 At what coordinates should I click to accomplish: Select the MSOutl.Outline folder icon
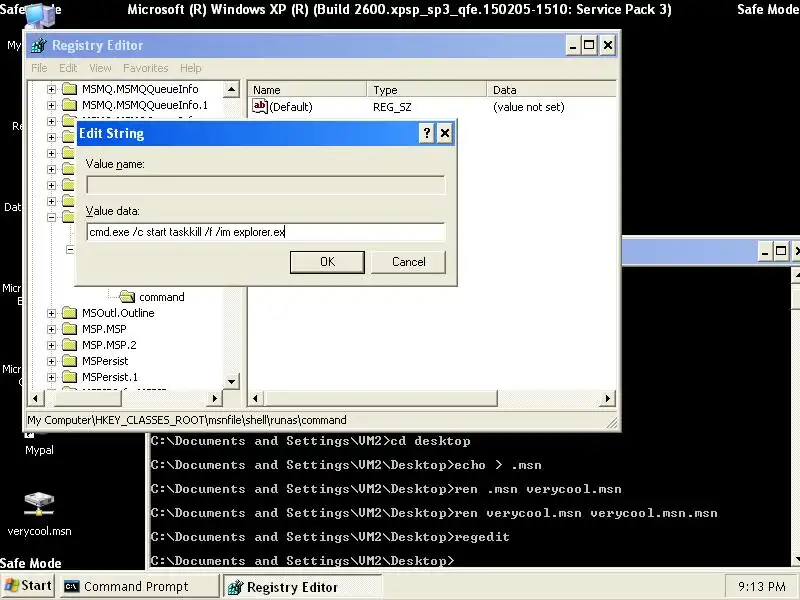click(69, 313)
